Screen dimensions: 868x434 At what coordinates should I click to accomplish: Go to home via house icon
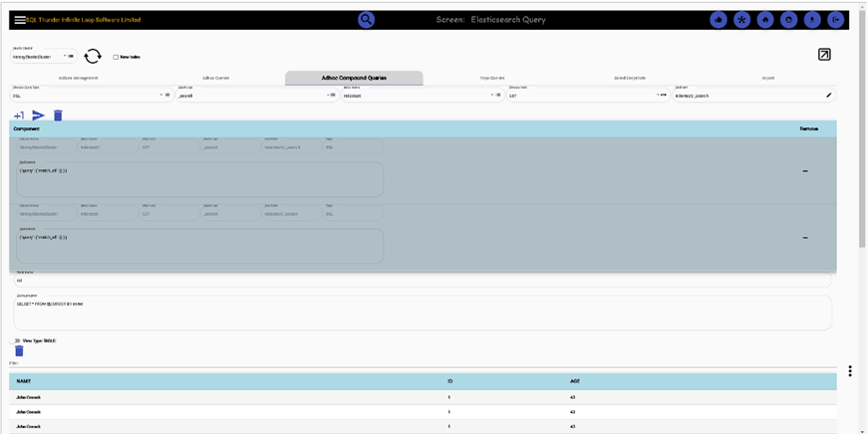(765, 20)
